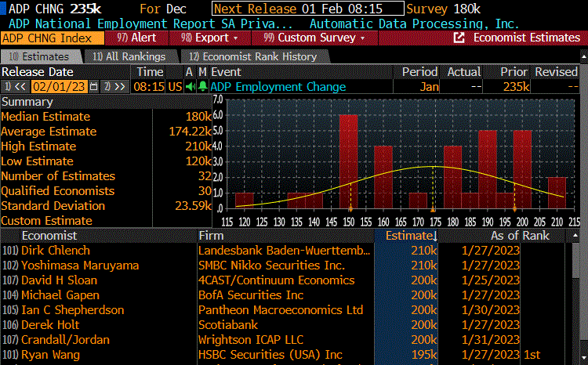588x365 pixels.
Task: Click the Period column header
Action: (x=419, y=72)
